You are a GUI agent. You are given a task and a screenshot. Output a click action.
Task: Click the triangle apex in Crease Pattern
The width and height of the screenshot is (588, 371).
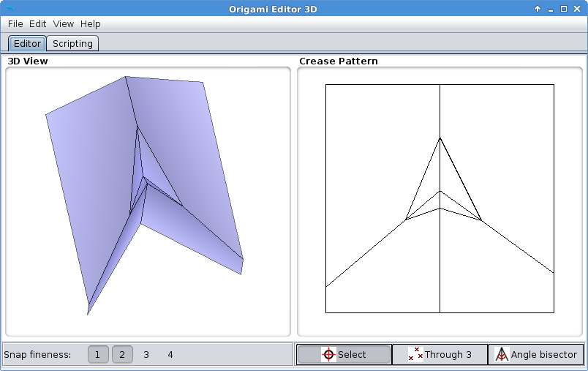(440, 138)
